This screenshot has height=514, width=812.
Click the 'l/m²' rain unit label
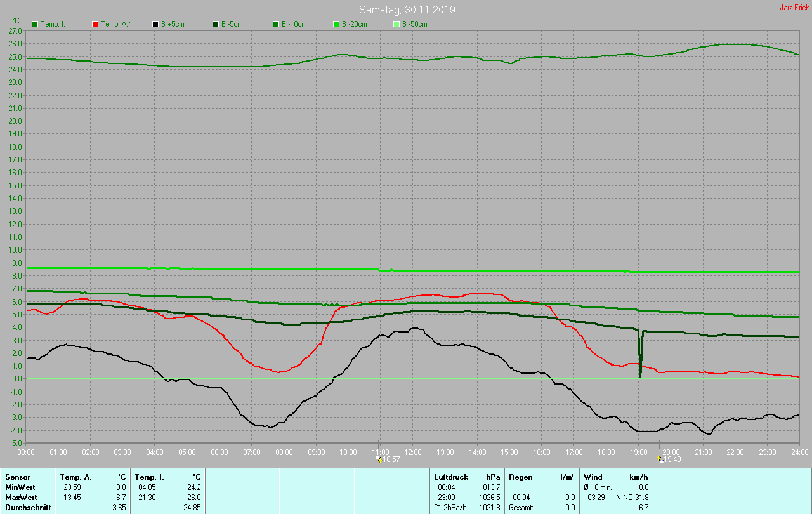(568, 477)
